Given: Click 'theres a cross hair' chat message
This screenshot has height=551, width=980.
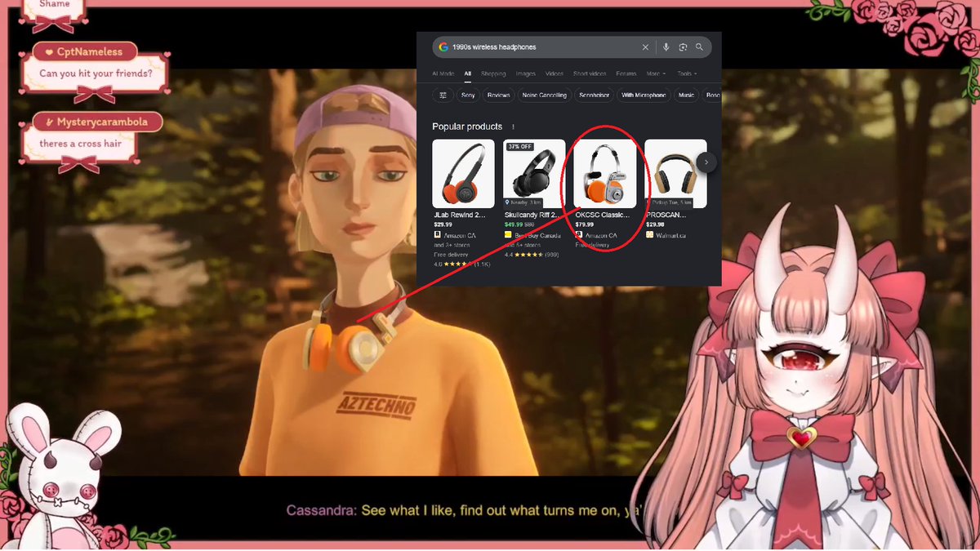Looking at the screenshot, I should point(82,144).
